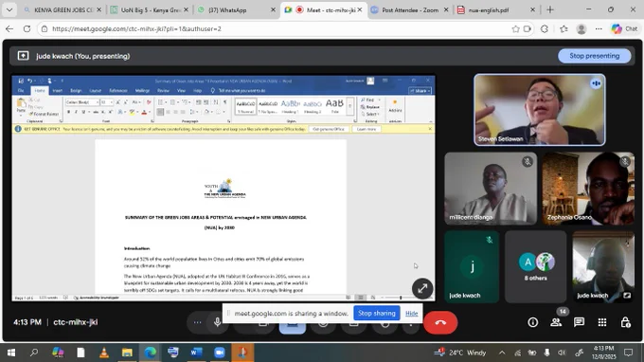The image size is (644, 362).
Task: Go back in the browser
Action: pyautogui.click(x=9, y=28)
